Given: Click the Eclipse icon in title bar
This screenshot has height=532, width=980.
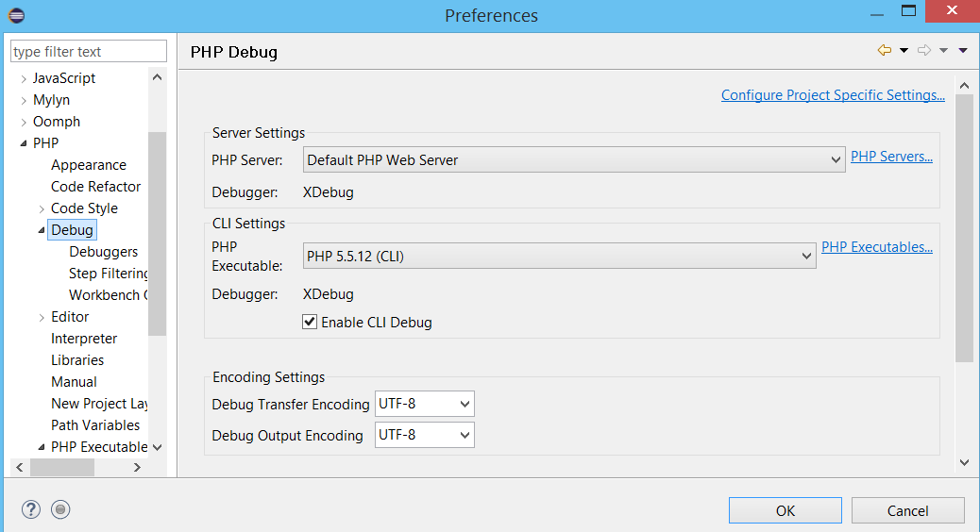Looking at the screenshot, I should [x=16, y=15].
